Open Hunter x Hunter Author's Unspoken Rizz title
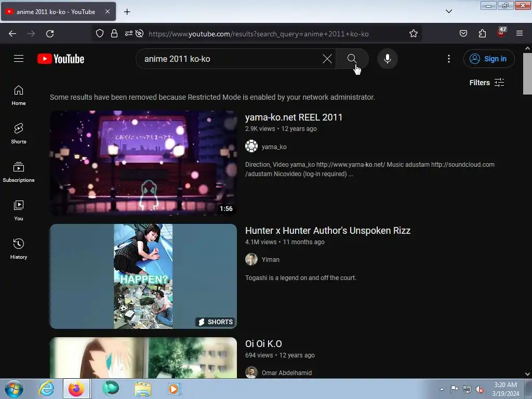This screenshot has width=532, height=399. tap(328, 231)
